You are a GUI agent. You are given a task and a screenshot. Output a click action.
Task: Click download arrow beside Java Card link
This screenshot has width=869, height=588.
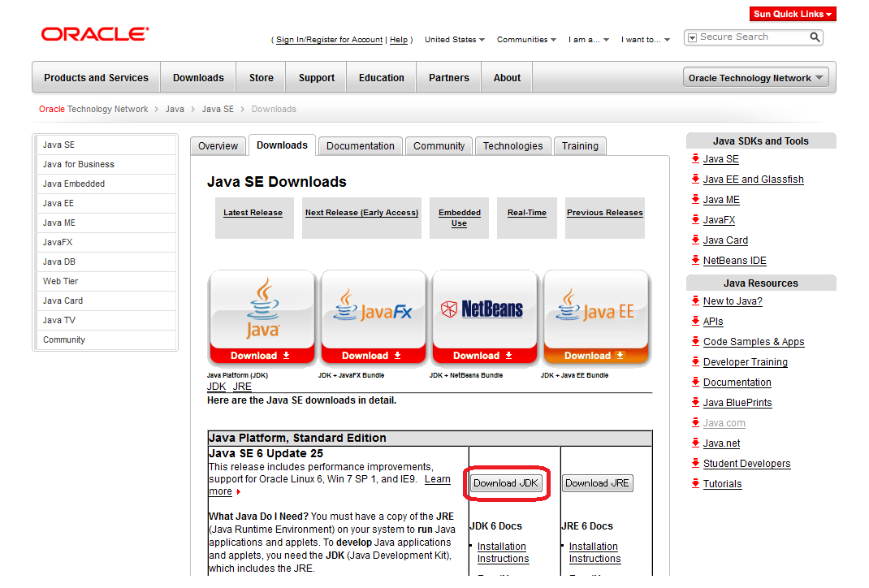695,240
